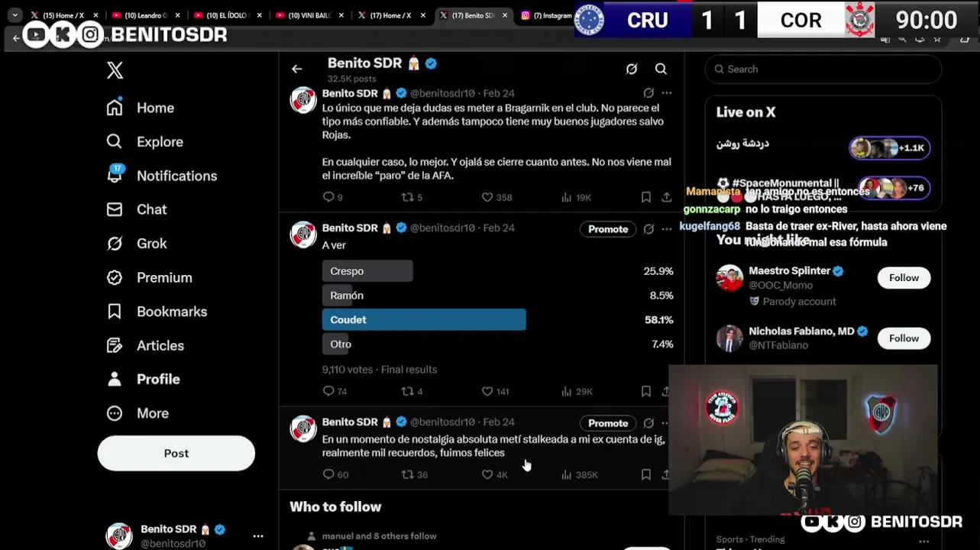The width and height of the screenshot is (980, 550).
Task: Like the Bragarnik post with 358 likes
Action: click(496, 197)
